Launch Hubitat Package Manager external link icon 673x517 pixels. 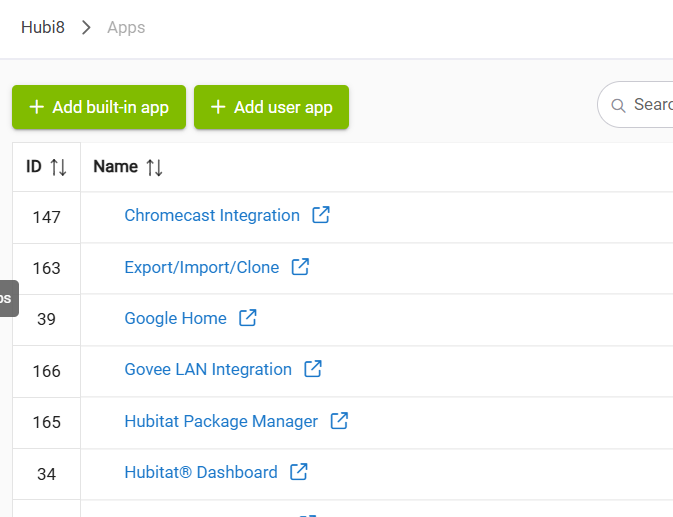[x=339, y=421]
